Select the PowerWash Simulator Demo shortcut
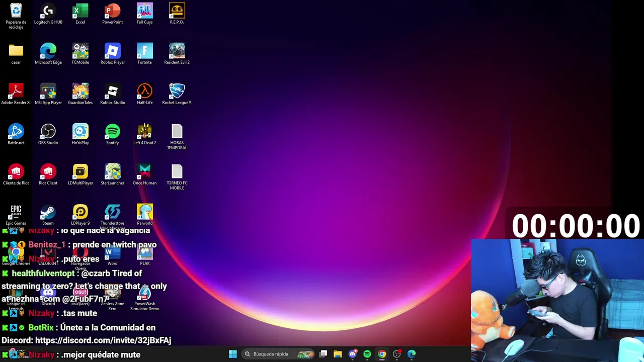 (x=145, y=298)
